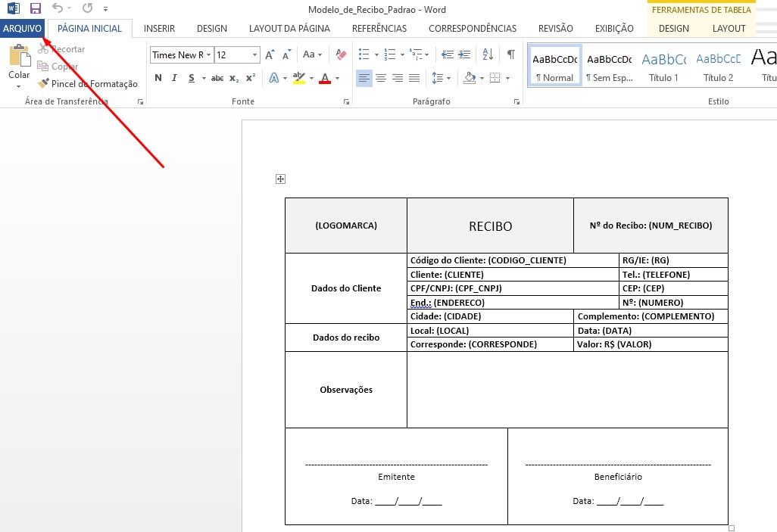Apply the Título 1 style
This screenshot has height=532, width=777.
[663, 66]
